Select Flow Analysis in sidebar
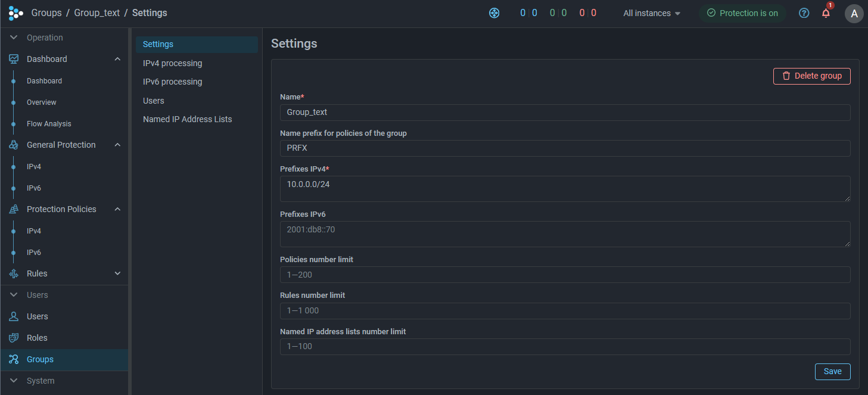Image resolution: width=868 pixels, height=395 pixels. coord(49,124)
